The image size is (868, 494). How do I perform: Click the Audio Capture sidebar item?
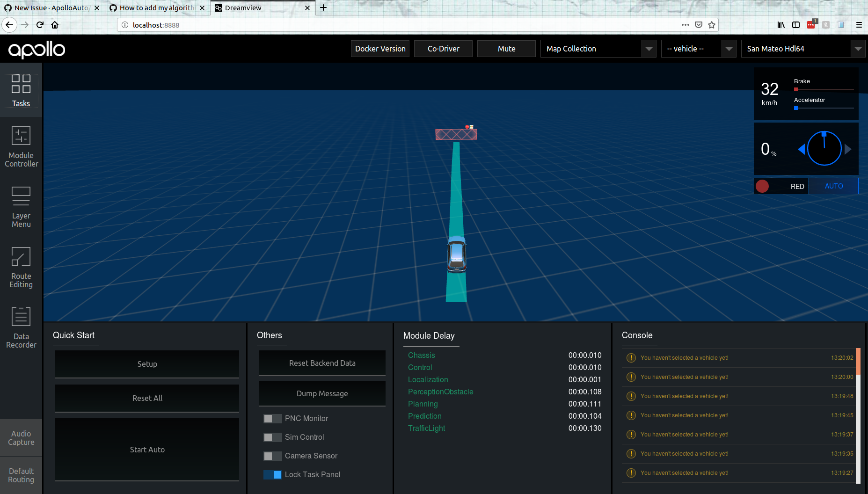click(x=21, y=437)
